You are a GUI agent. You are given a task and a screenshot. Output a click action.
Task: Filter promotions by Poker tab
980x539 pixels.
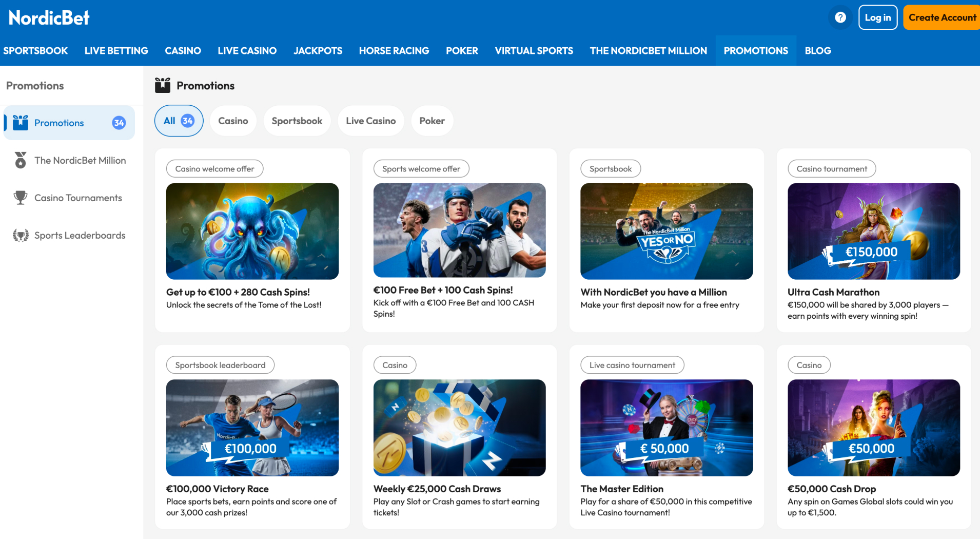click(x=432, y=121)
